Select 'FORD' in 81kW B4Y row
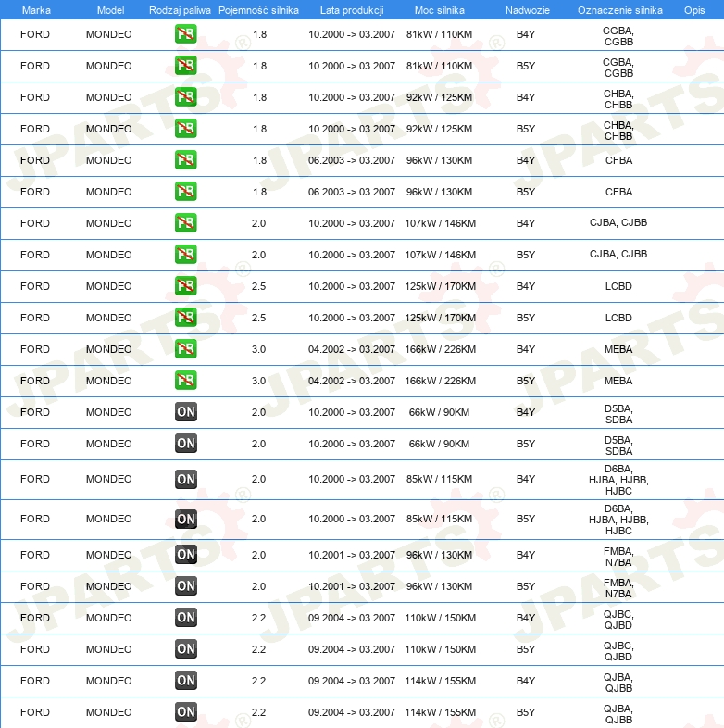The height and width of the screenshot is (728, 724). click(x=35, y=34)
